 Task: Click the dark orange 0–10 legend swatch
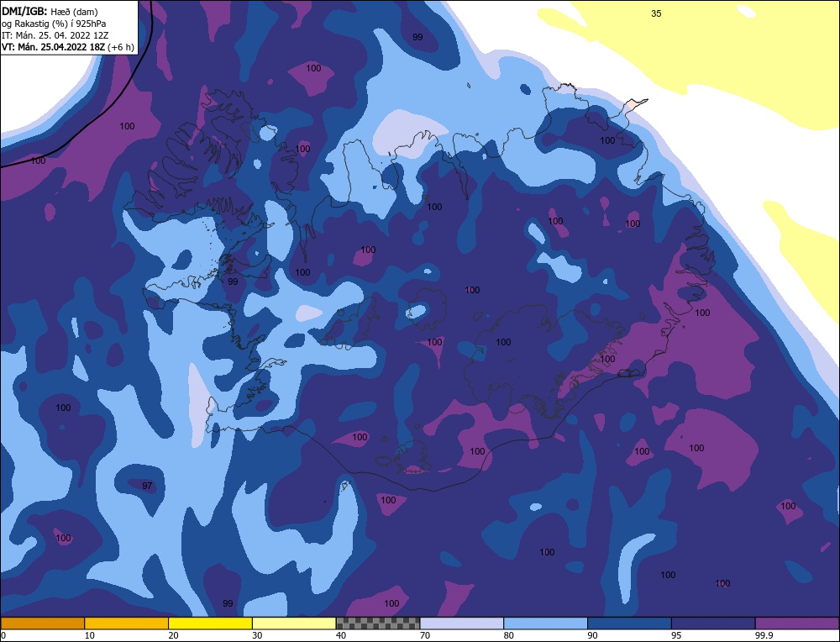[x=43, y=624]
